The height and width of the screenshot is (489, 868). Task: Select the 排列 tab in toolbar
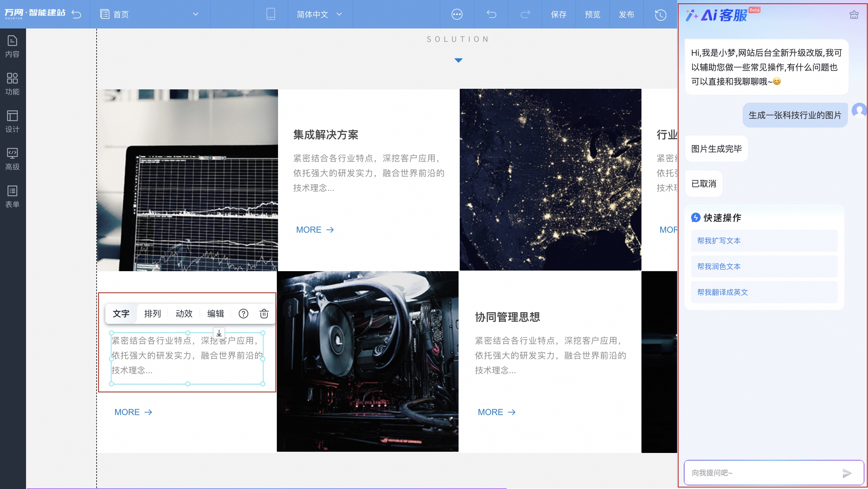[152, 314]
